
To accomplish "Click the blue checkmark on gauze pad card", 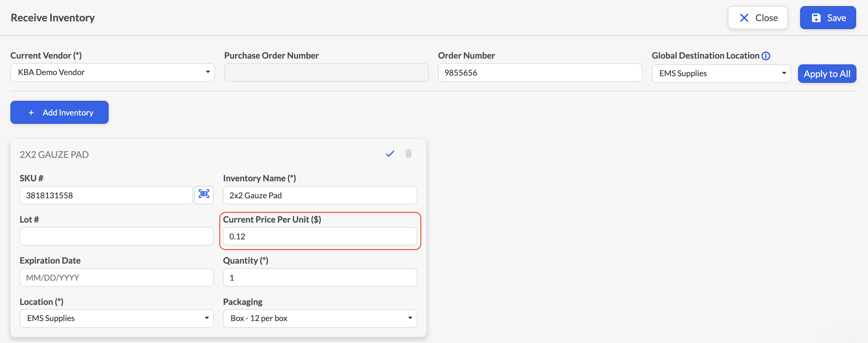I will pyautogui.click(x=390, y=154).
